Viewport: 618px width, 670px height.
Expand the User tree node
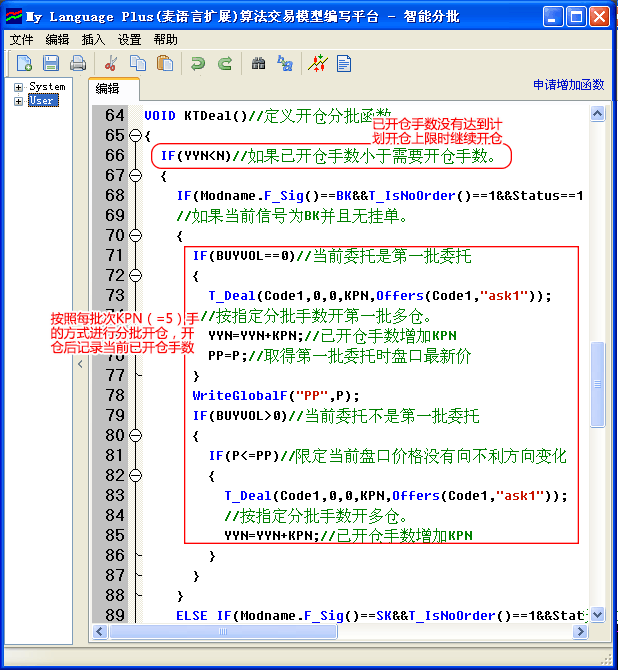click(18, 101)
